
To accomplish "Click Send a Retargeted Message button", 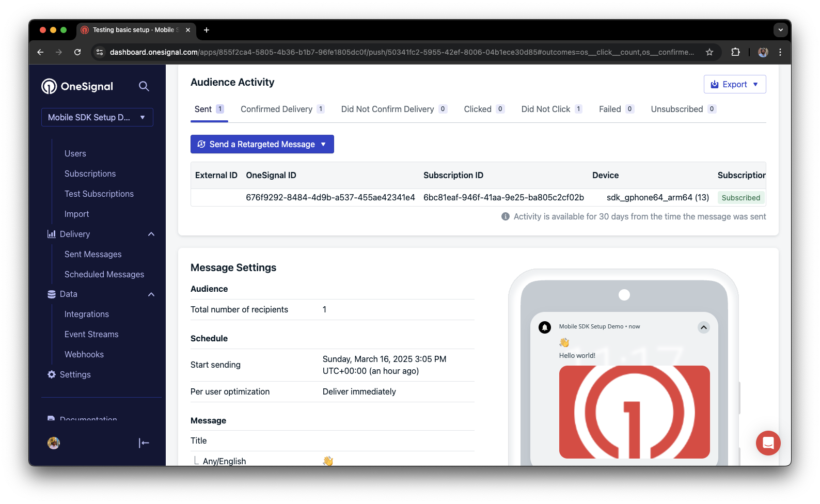I will coord(262,144).
